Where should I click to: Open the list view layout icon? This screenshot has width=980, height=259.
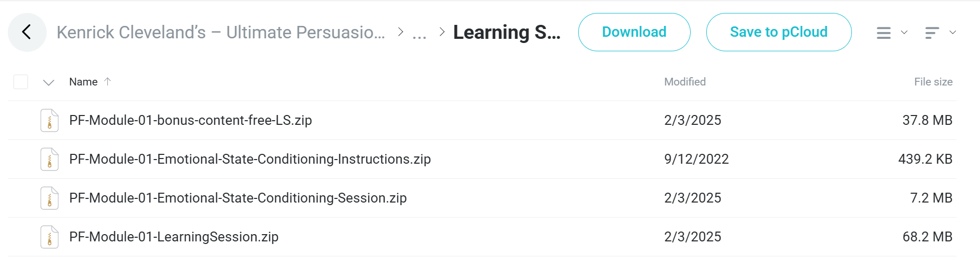click(x=884, y=33)
